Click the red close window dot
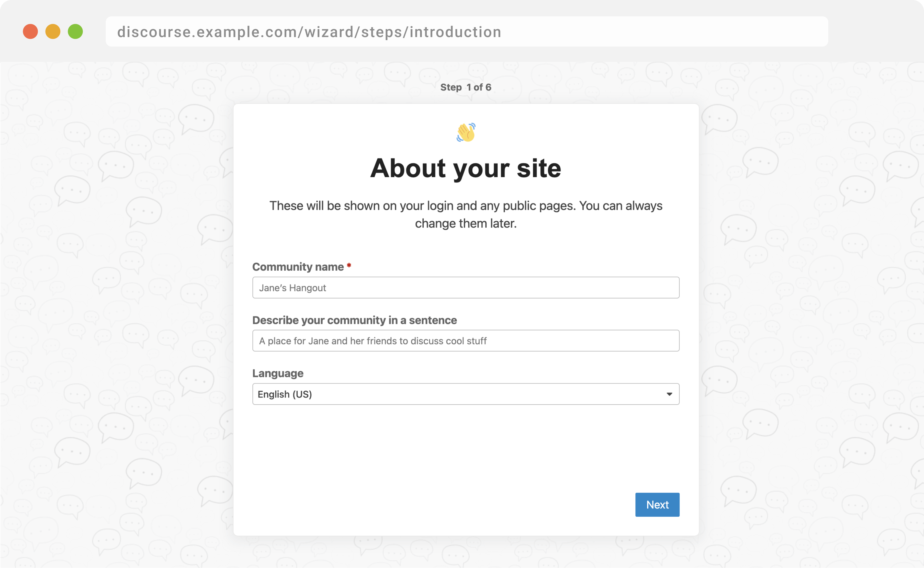 [30, 31]
